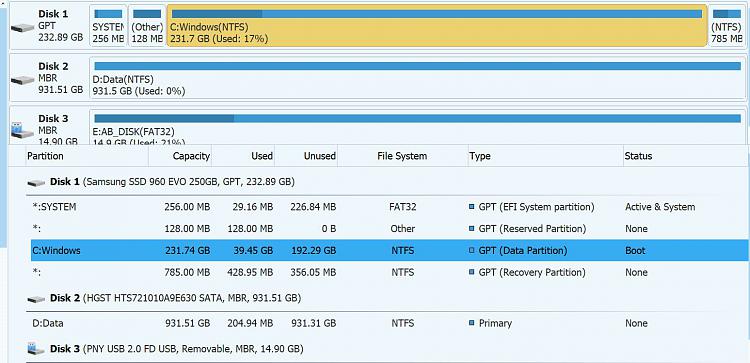750x363 pixels.
Task: Select the C:Windows partition row
Action: [x=389, y=251]
